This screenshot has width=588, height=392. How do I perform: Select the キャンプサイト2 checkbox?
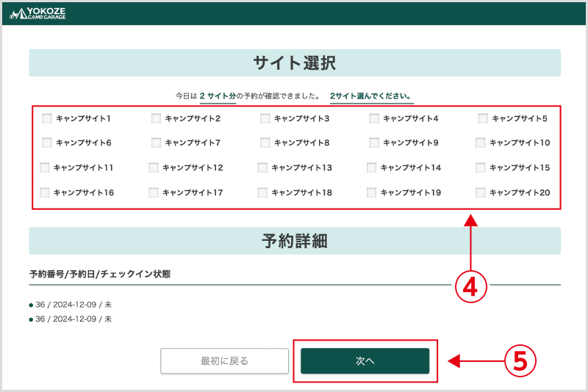coord(156,118)
